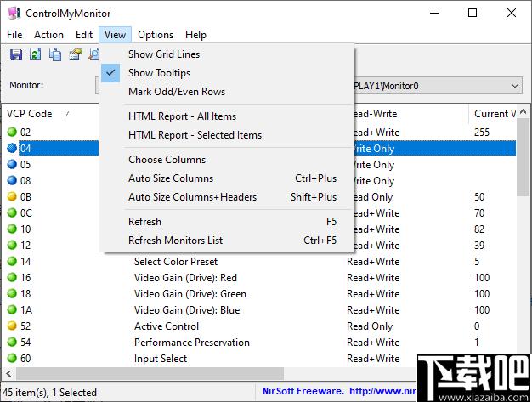This screenshot has height=402, width=532.
Task: Select the Video Gain (Drive): Green row
Action: 259,293
